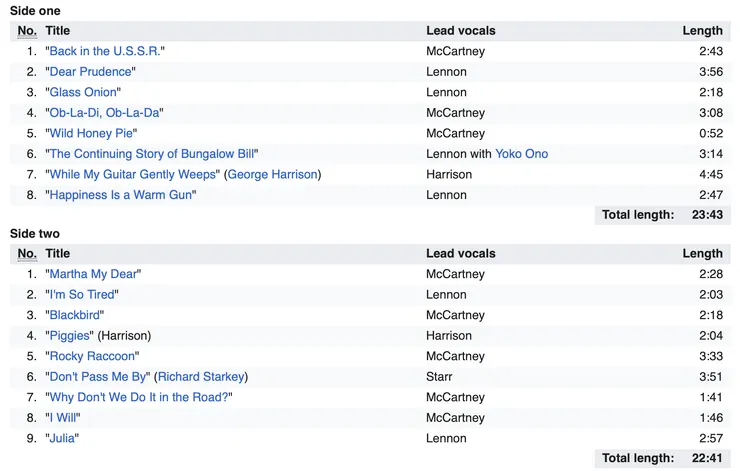
Task: Click "Lennon" lead vocals in Glass Onion row
Action: pos(446,92)
